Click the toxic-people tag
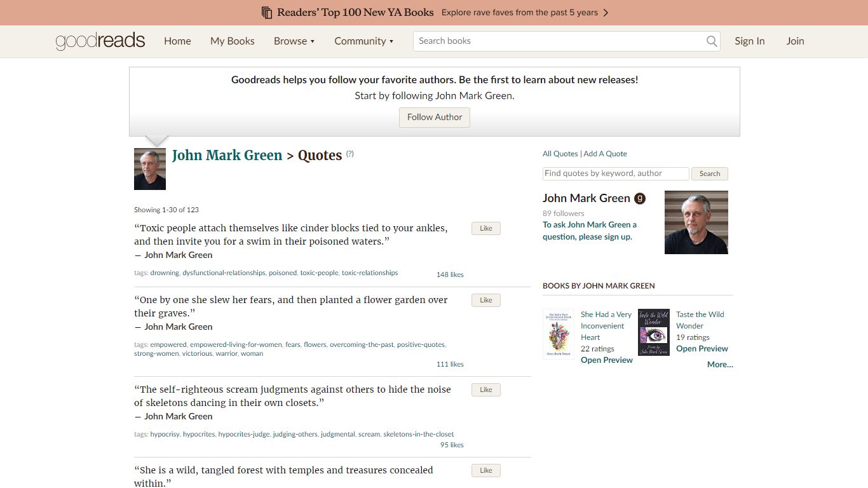The image size is (868, 488). [320, 273]
